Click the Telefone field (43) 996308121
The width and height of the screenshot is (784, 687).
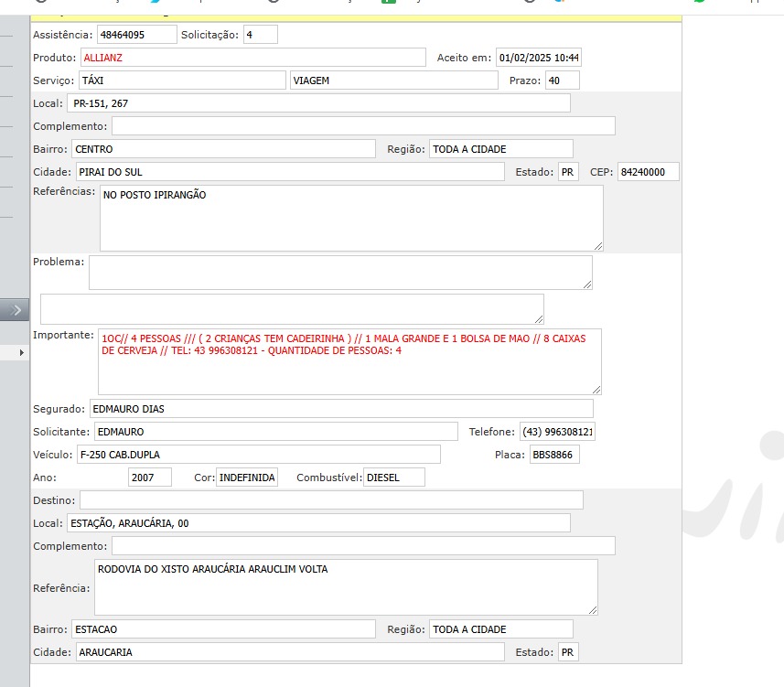tap(557, 432)
